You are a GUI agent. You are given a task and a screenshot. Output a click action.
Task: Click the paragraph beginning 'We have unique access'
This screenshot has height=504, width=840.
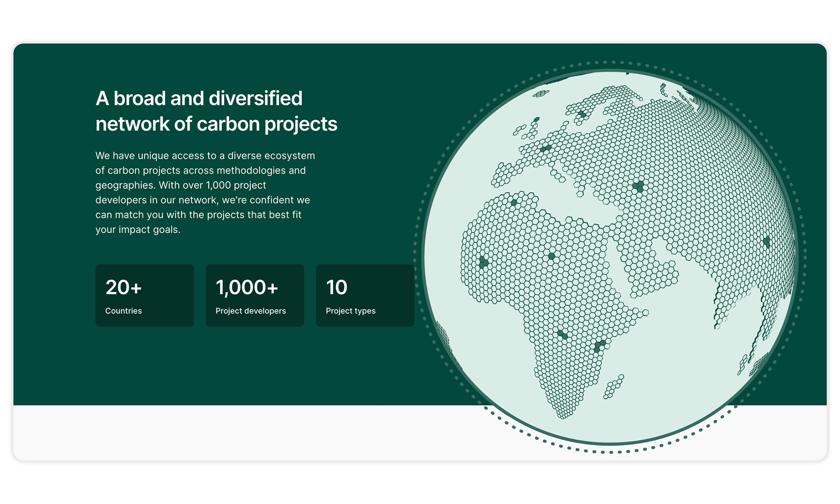[x=205, y=192]
